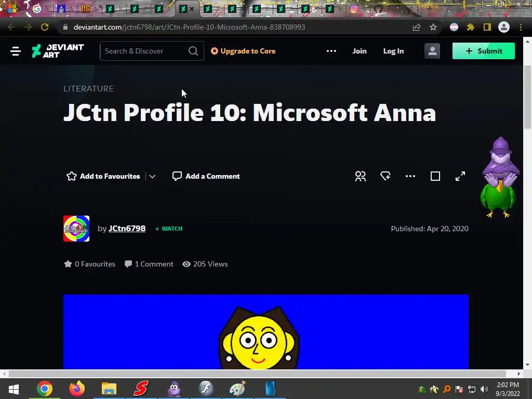
Task: Open Firefox from the taskbar
Action: pos(77,389)
